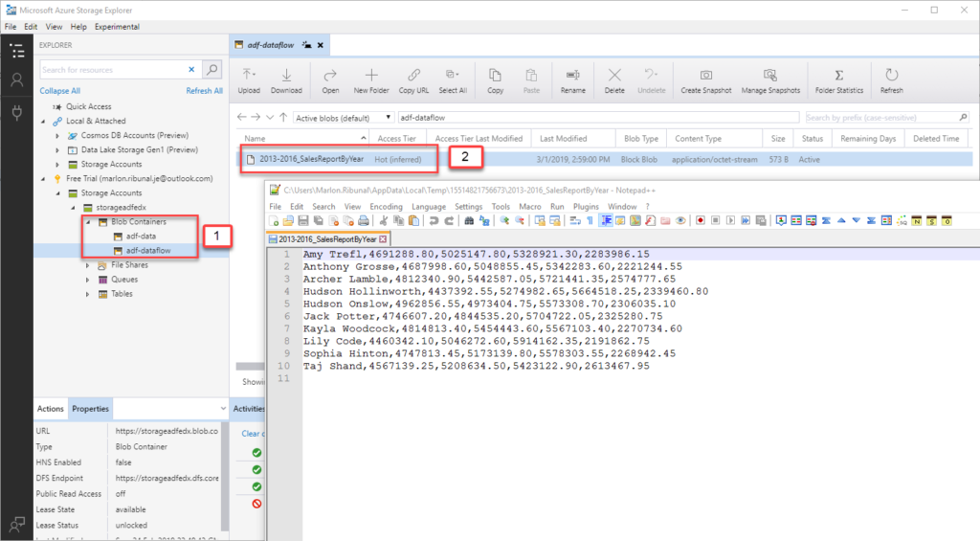Click the plug connect sidebar icon
980x541 pixels.
coord(17,113)
